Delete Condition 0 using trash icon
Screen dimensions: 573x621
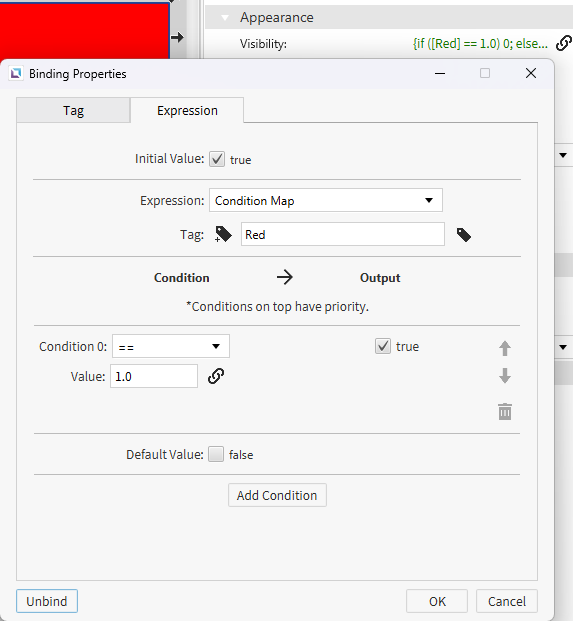pos(504,411)
